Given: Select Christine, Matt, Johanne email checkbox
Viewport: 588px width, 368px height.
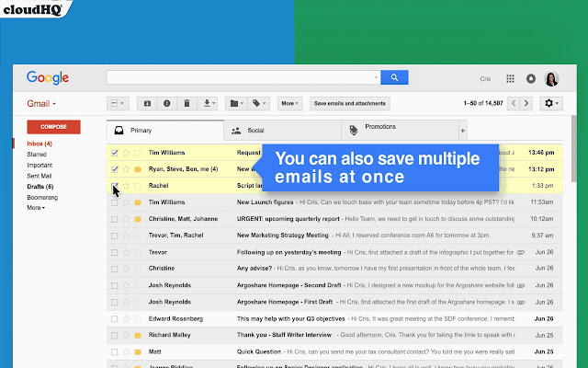Looking at the screenshot, I should point(114,219).
